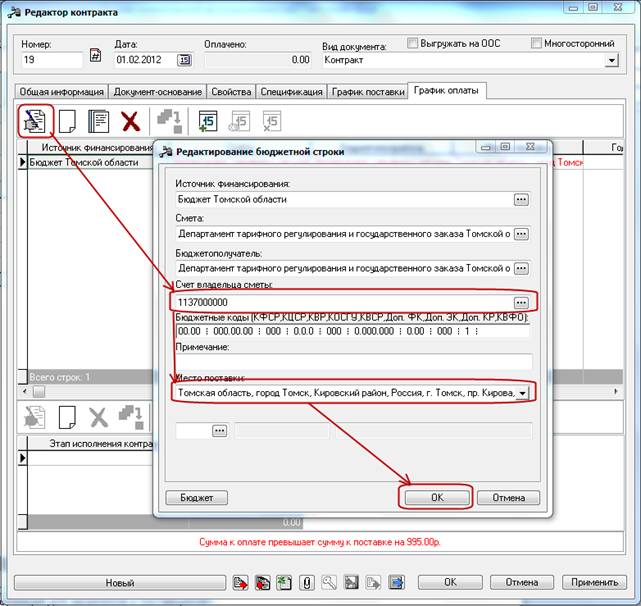Click the number generator icon beside Номер
The image size is (641, 606).
(x=96, y=58)
